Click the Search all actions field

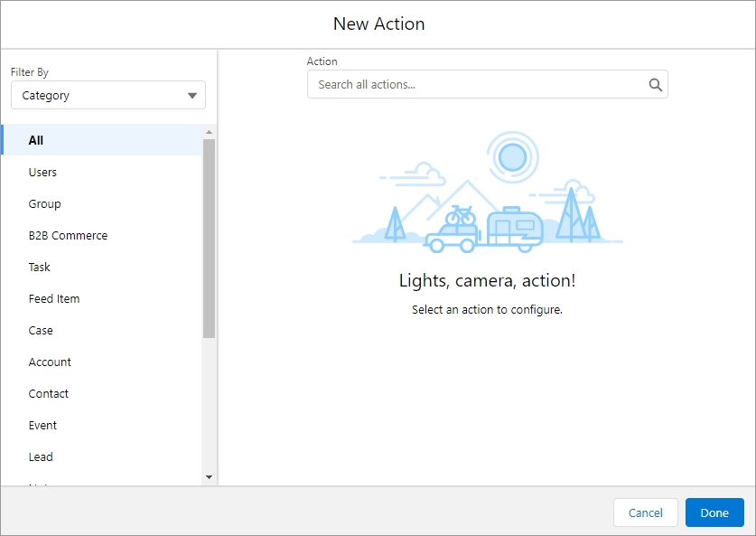tap(479, 85)
